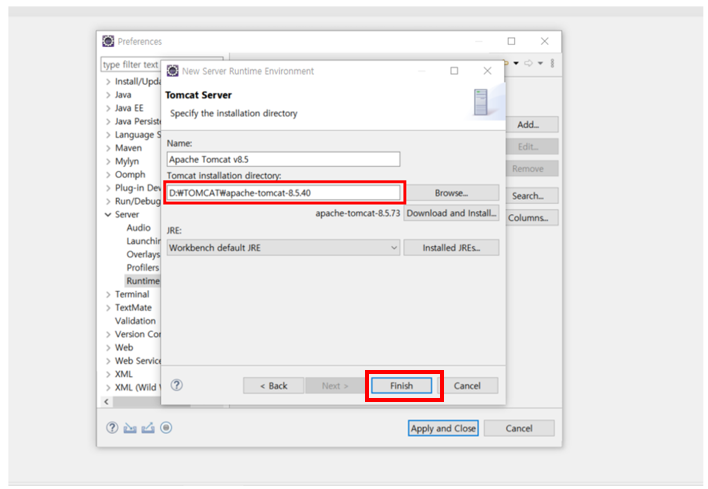The height and width of the screenshot is (489, 708).
Task: Expand the TextMate tree node
Action: coord(108,308)
